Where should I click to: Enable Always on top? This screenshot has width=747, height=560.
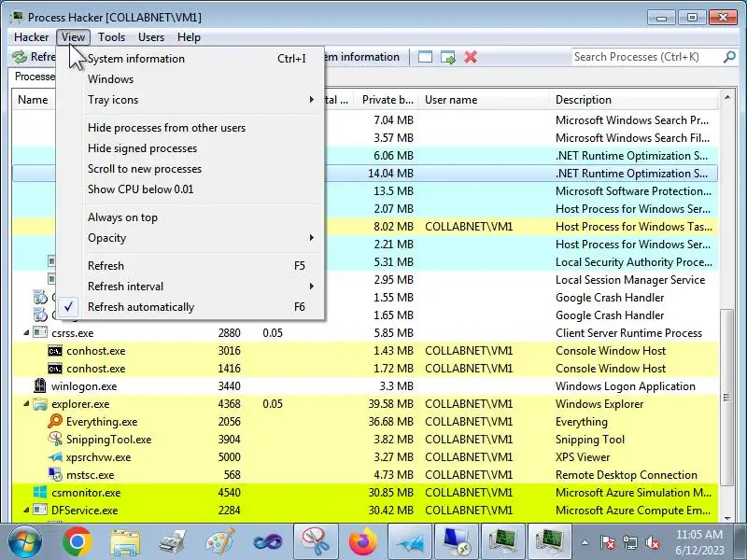click(x=190, y=217)
